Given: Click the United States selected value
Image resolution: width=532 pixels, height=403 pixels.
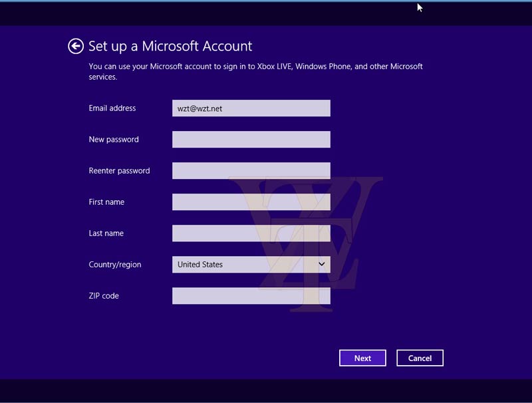Looking at the screenshot, I should (x=200, y=265).
